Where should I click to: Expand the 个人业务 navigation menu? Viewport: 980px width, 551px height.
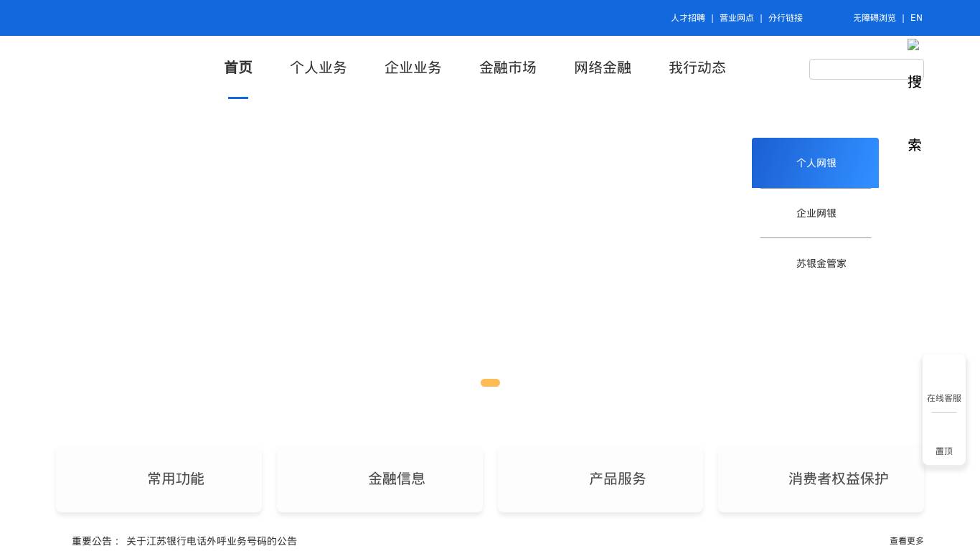point(318,67)
